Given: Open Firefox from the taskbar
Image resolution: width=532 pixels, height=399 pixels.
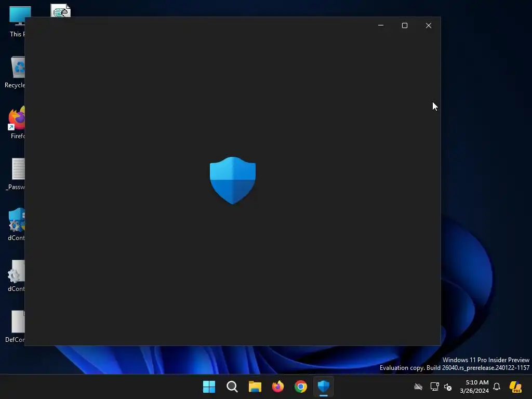Looking at the screenshot, I should [x=278, y=387].
